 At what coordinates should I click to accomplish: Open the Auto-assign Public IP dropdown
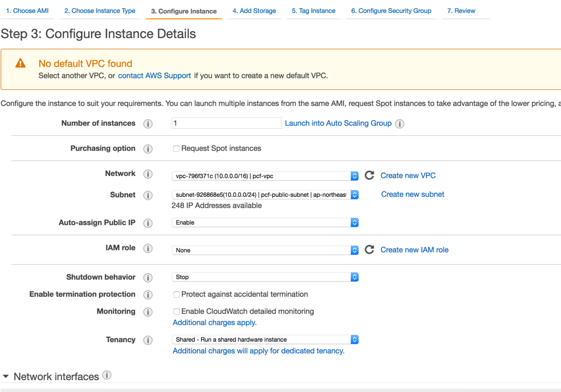tap(265, 222)
